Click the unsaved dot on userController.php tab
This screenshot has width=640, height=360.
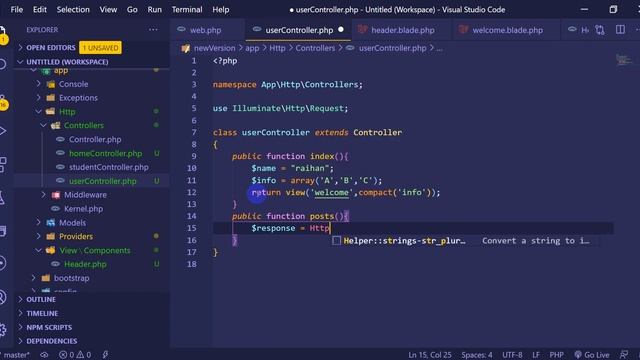341,29
